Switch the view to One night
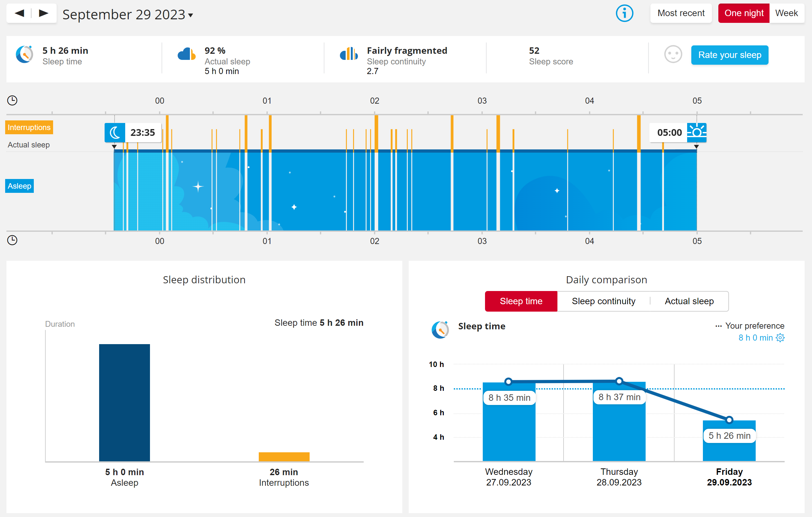The width and height of the screenshot is (812, 517). click(743, 14)
